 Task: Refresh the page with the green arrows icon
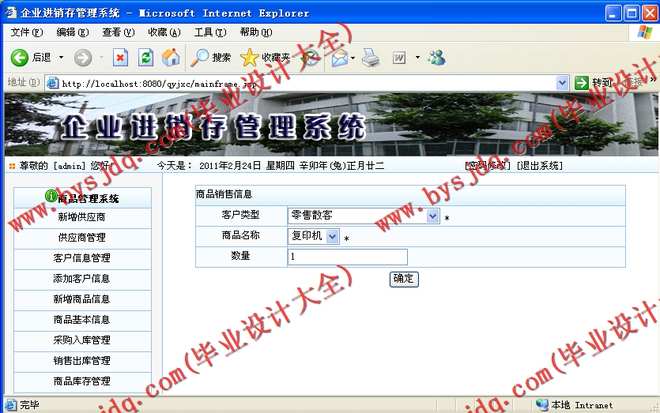(145, 58)
